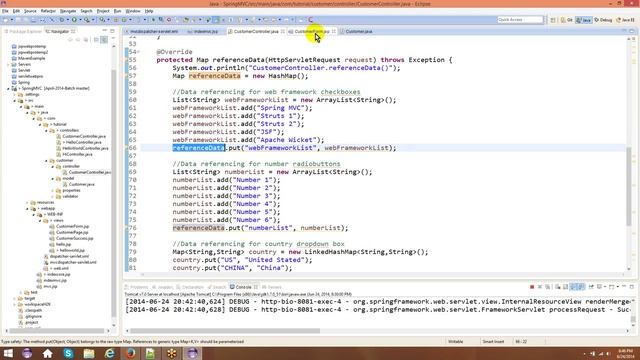Screen dimensions: 640x360
Task: Open HelloWorldController.java in the tree
Action: [82, 148]
